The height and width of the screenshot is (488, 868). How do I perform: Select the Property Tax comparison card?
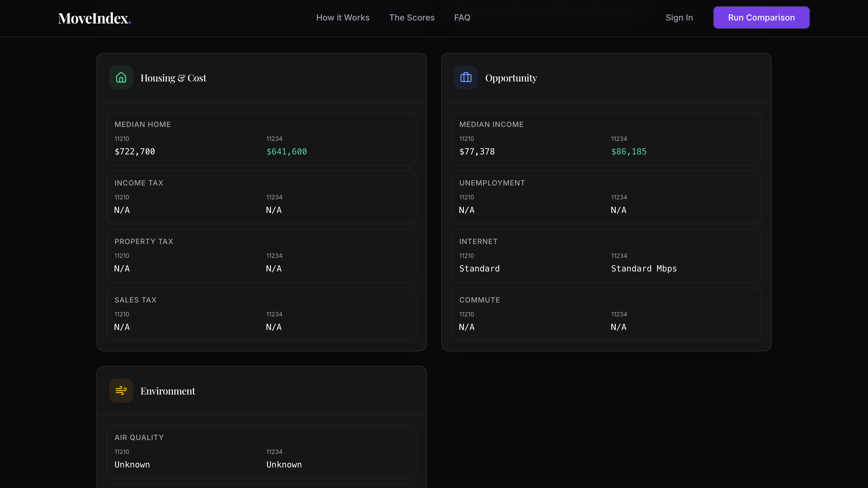261,256
